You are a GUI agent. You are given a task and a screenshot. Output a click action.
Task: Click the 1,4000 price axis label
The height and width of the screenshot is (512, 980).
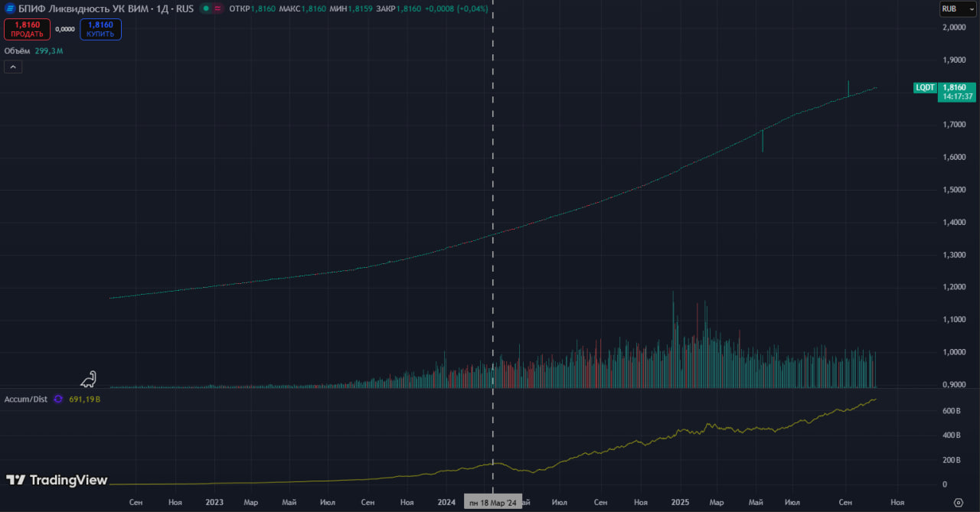tap(954, 223)
